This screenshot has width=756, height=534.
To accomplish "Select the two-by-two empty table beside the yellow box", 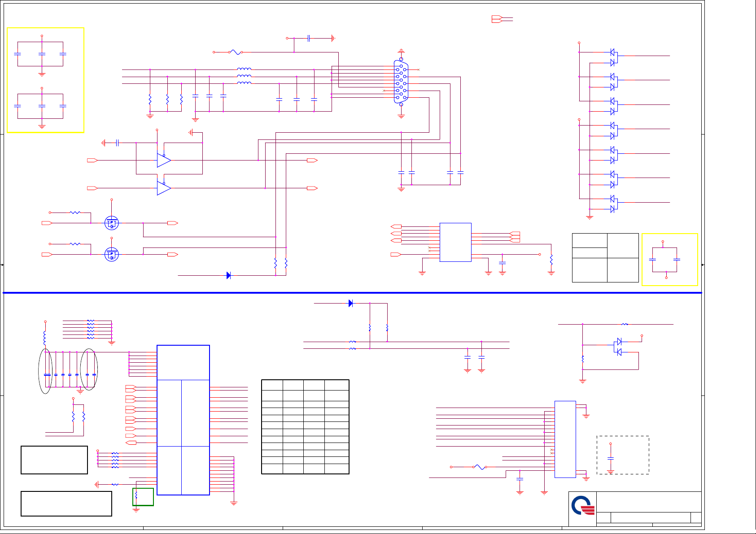I will [605, 258].
